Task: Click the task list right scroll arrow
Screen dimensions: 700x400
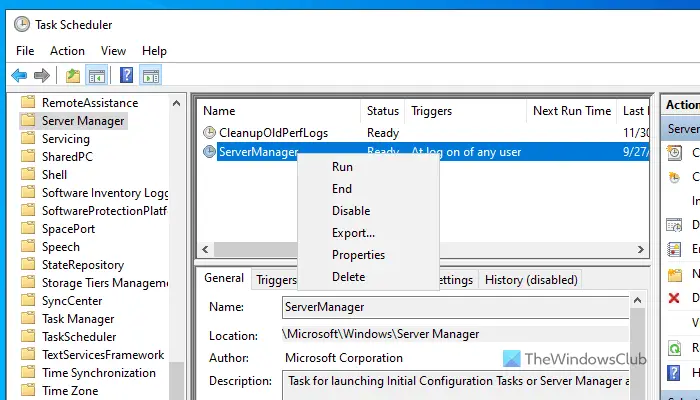Action: pyautogui.click(x=641, y=249)
